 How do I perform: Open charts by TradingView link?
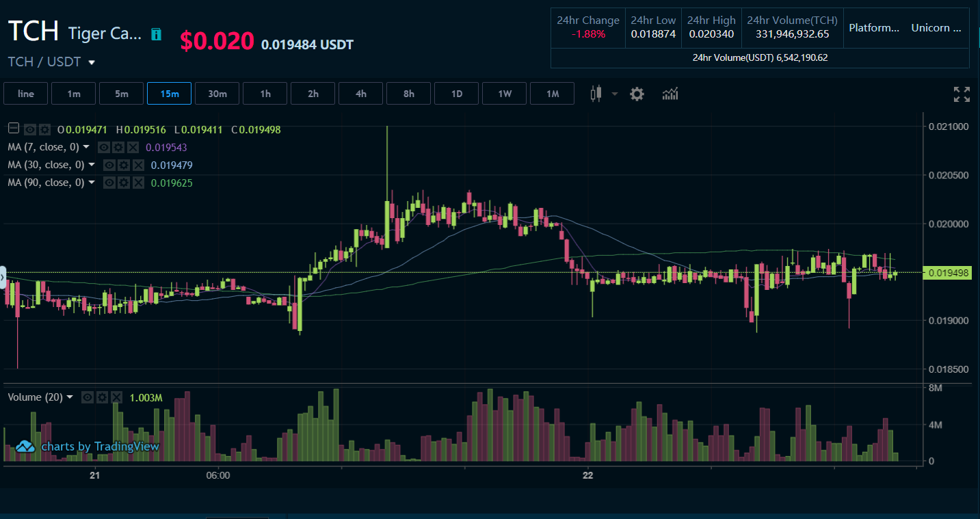[101, 447]
